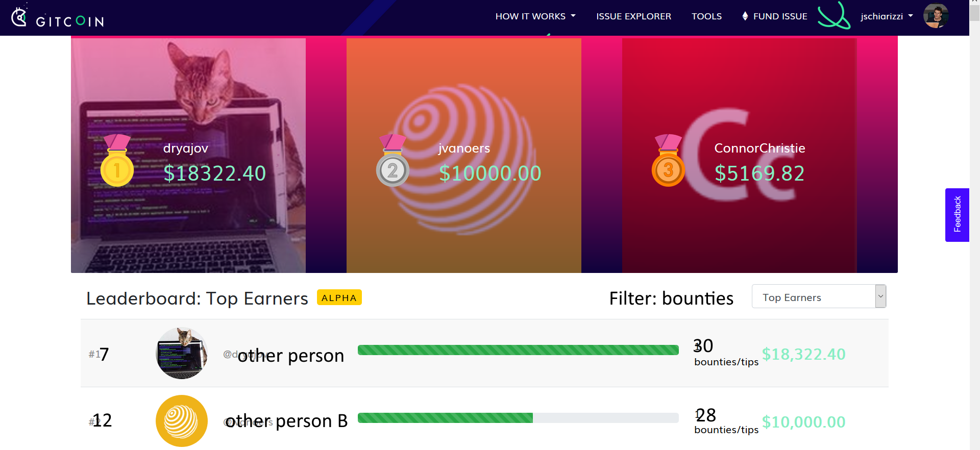Open the jschiarizzi profile avatar
The height and width of the screenshot is (450, 980).
(x=936, y=16)
